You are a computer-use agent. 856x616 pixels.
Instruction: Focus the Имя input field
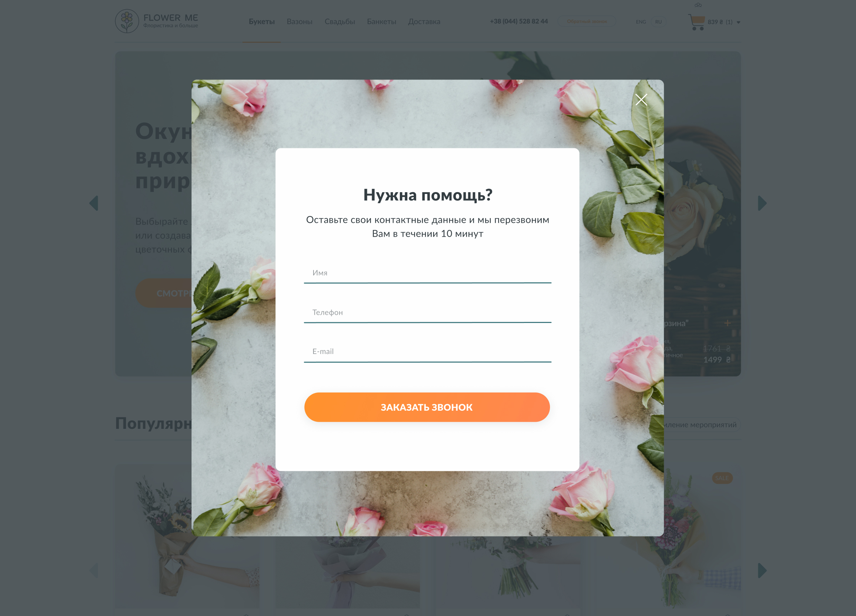[x=428, y=273]
